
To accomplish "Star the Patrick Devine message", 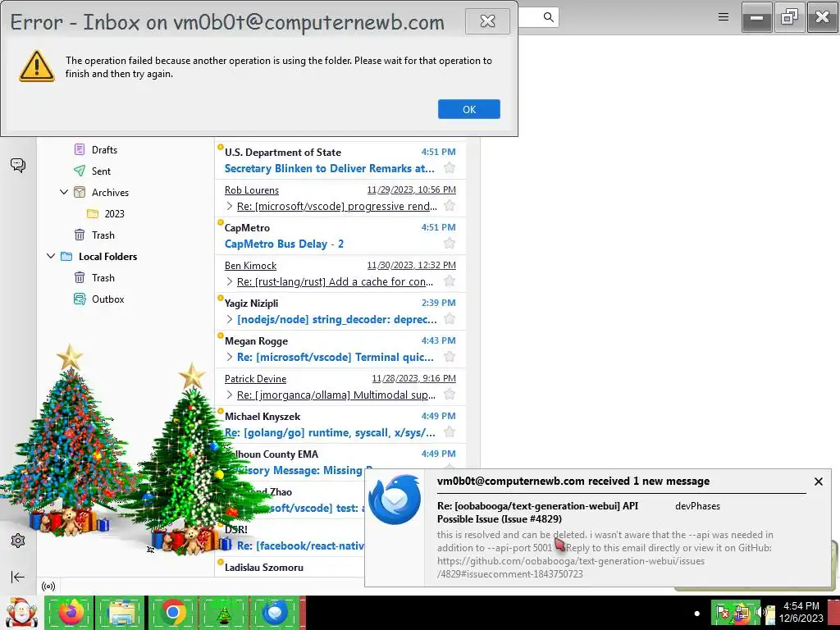I will click(x=450, y=395).
